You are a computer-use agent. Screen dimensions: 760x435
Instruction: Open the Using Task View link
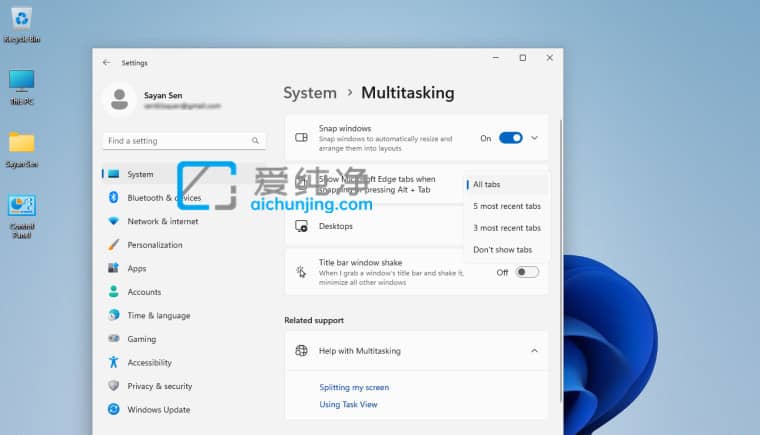click(348, 404)
